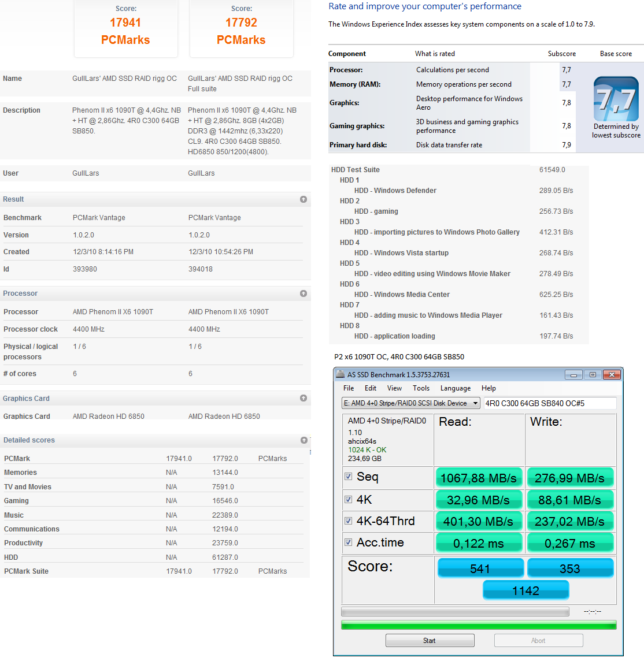Image resolution: width=644 pixels, height=658 pixels.
Task: Click the green 1024 K - OK alignment text
Action: click(x=367, y=450)
